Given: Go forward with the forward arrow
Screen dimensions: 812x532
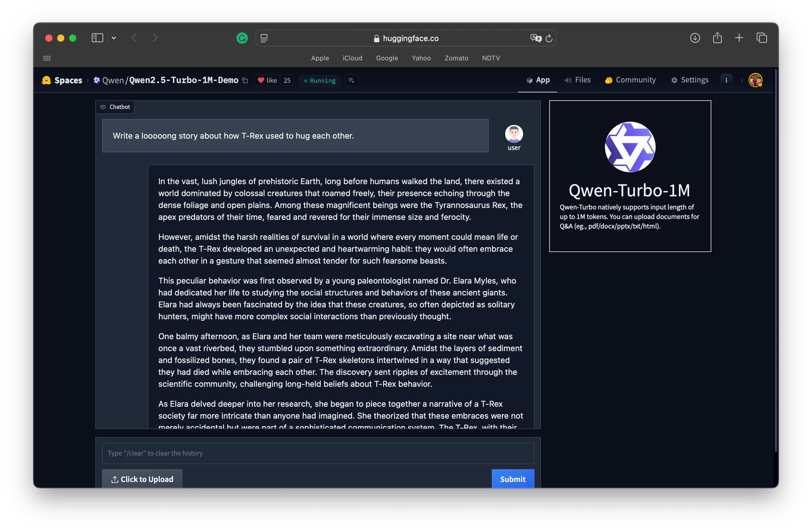Looking at the screenshot, I should 155,38.
